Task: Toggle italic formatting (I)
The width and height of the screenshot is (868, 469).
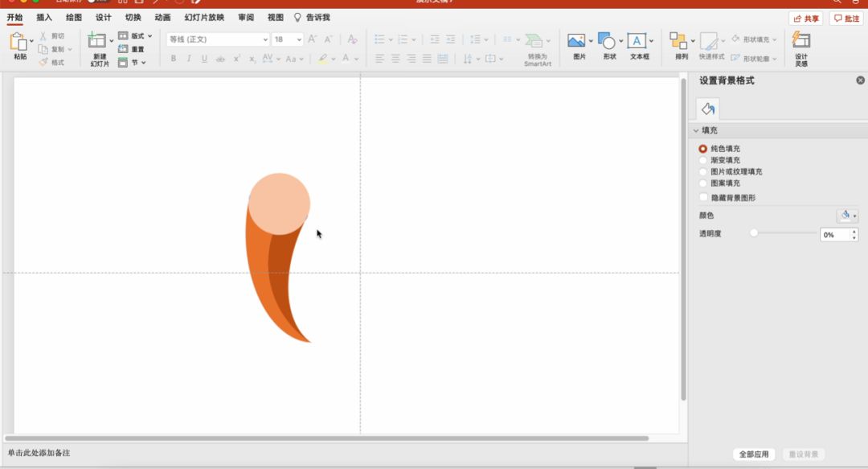Action: click(x=189, y=58)
